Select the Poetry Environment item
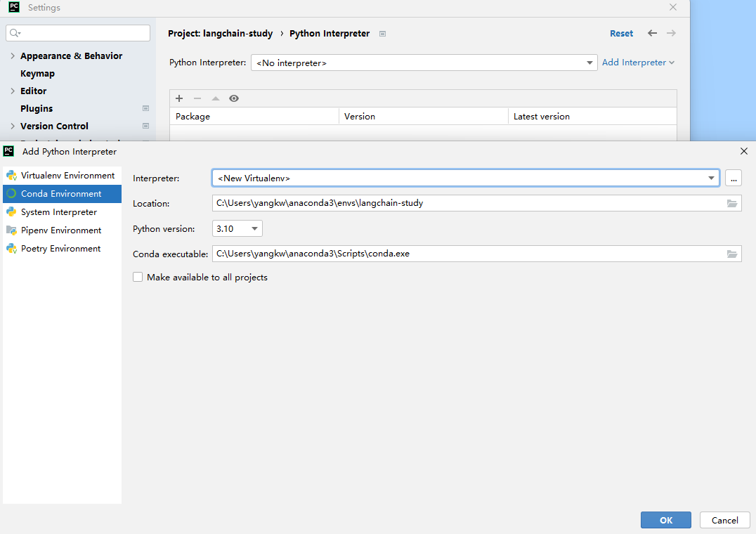Image resolution: width=756 pixels, height=534 pixels. point(63,249)
